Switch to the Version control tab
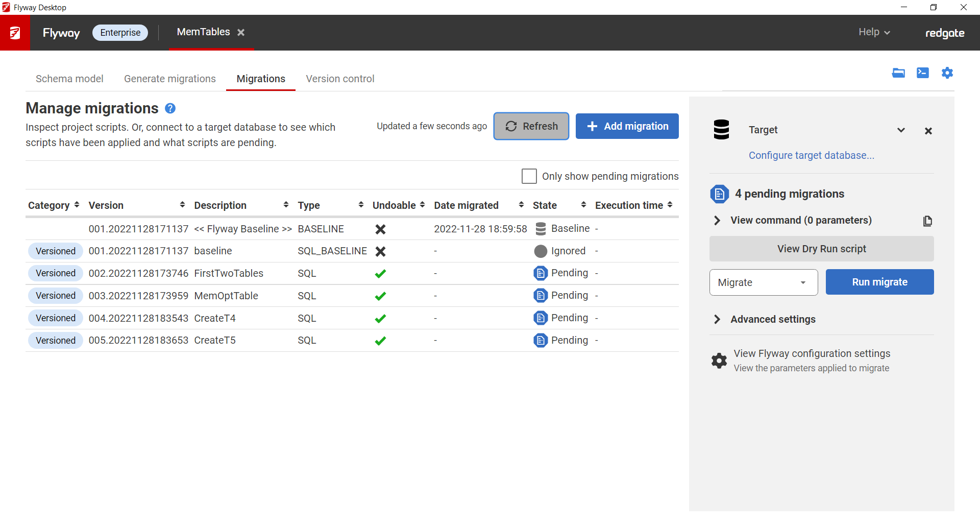 tap(340, 79)
